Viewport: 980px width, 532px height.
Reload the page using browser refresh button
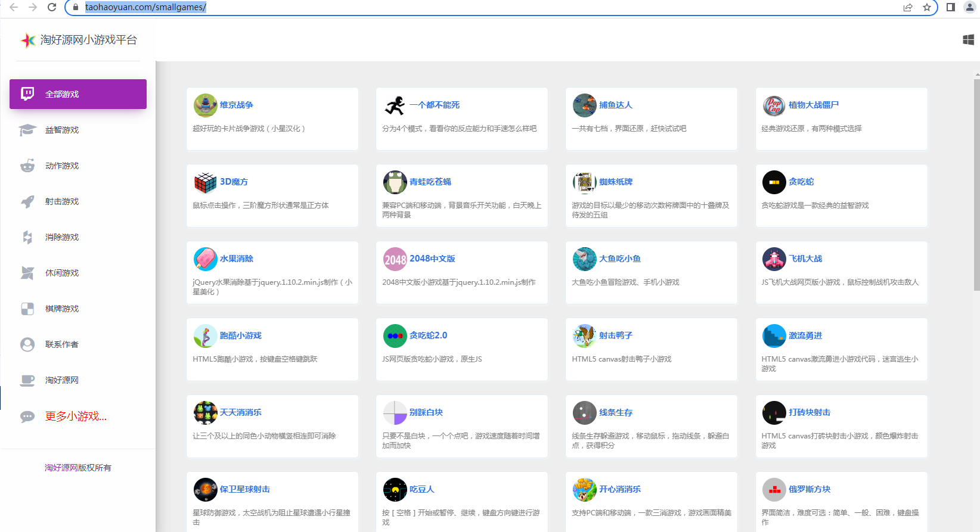52,7
